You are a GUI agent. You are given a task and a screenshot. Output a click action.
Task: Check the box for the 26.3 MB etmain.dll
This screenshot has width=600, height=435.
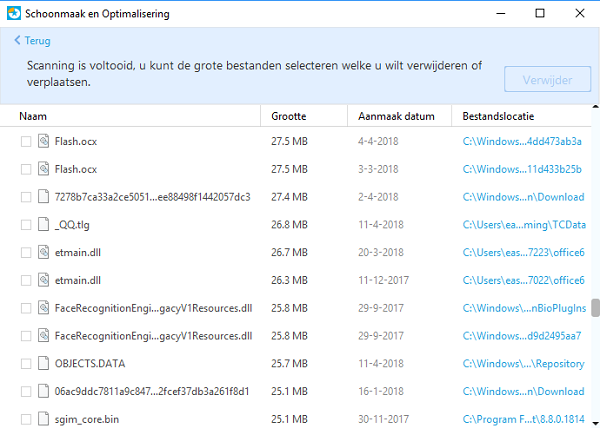(26, 280)
